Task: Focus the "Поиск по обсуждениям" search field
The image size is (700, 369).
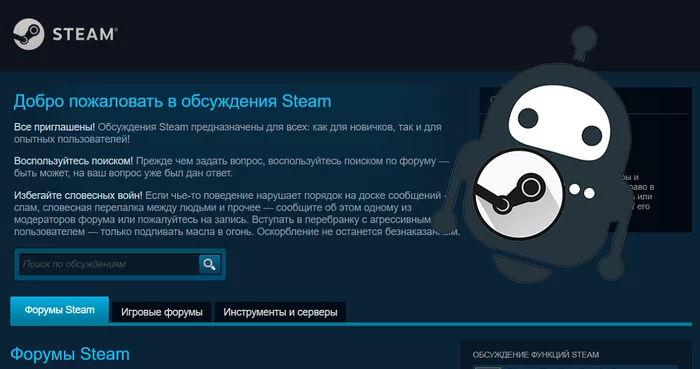Action: tap(109, 264)
